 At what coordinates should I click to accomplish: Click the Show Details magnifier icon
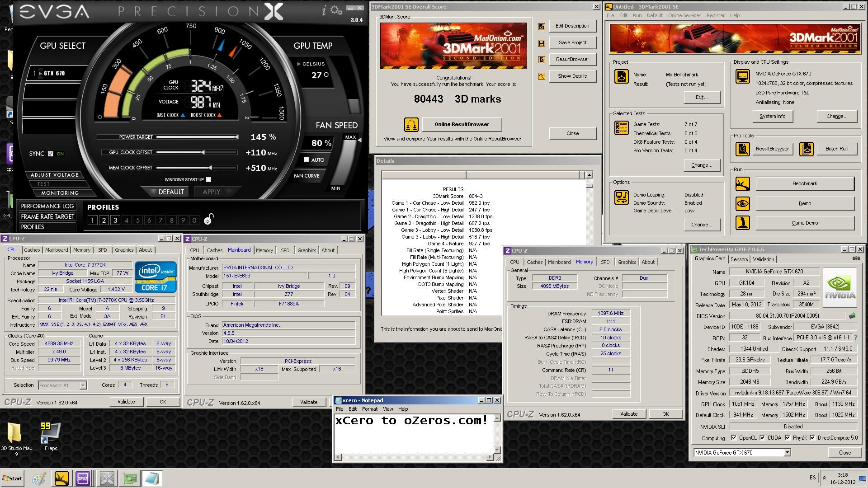(541, 76)
